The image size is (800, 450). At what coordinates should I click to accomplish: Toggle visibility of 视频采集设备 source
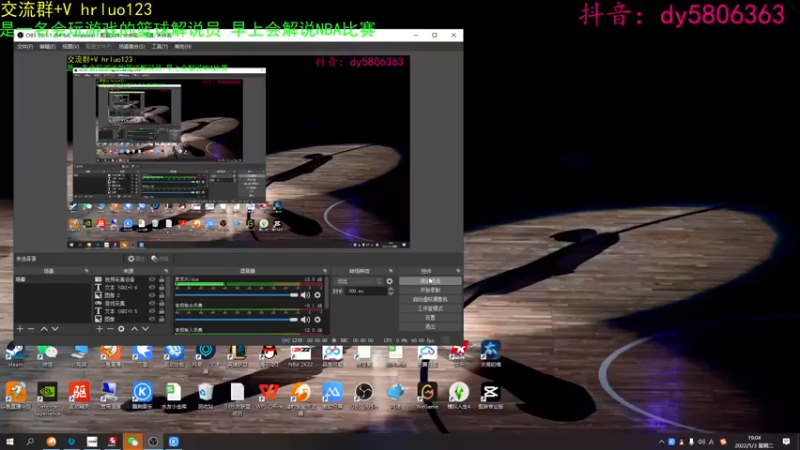click(152, 280)
